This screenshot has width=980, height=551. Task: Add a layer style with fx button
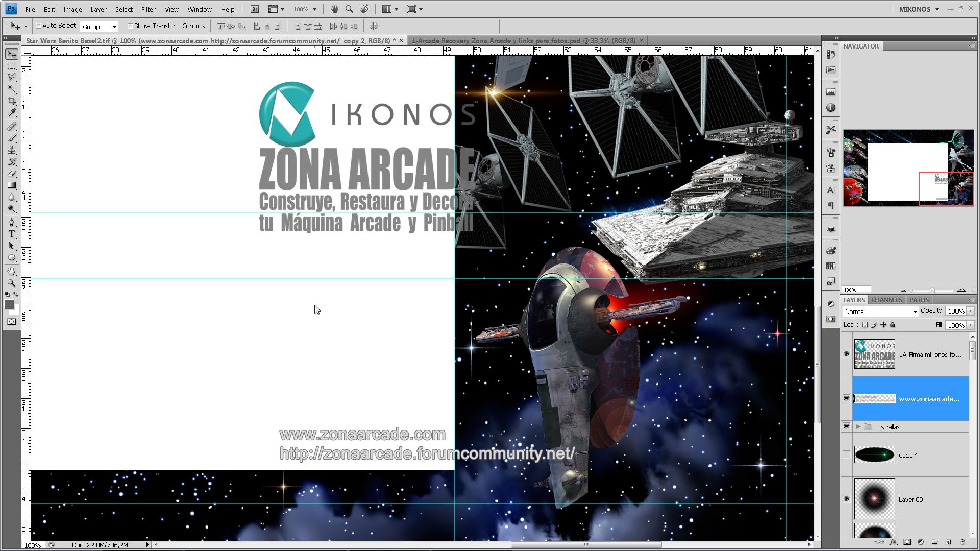pos(893,542)
